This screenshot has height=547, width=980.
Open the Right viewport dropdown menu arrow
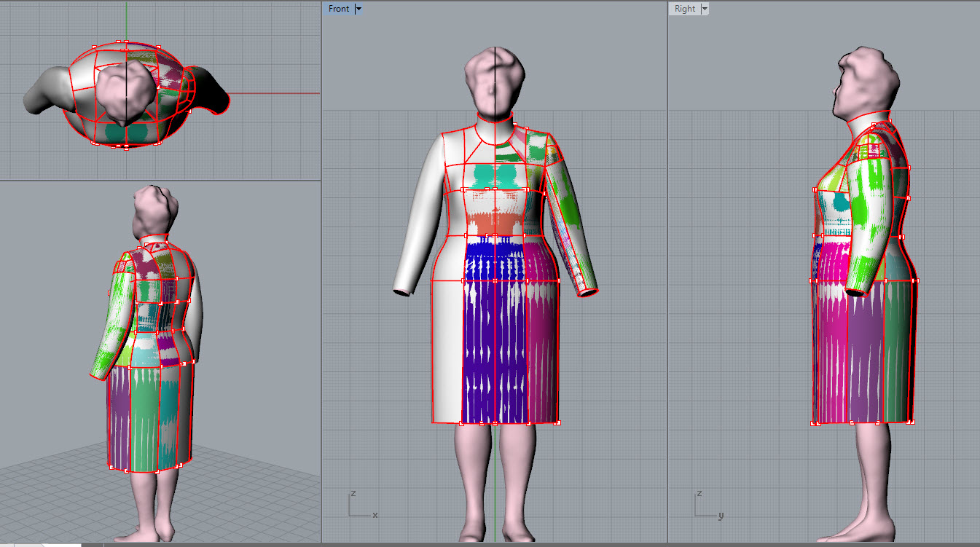705,9
